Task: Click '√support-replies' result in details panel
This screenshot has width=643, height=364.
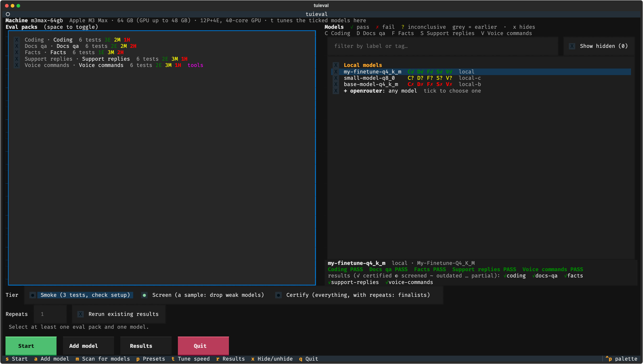Action: (353, 282)
